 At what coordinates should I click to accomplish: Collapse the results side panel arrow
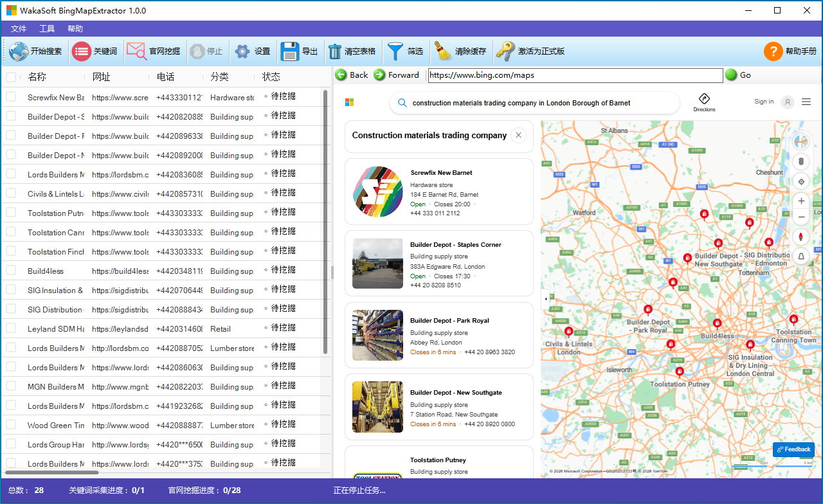(x=546, y=298)
